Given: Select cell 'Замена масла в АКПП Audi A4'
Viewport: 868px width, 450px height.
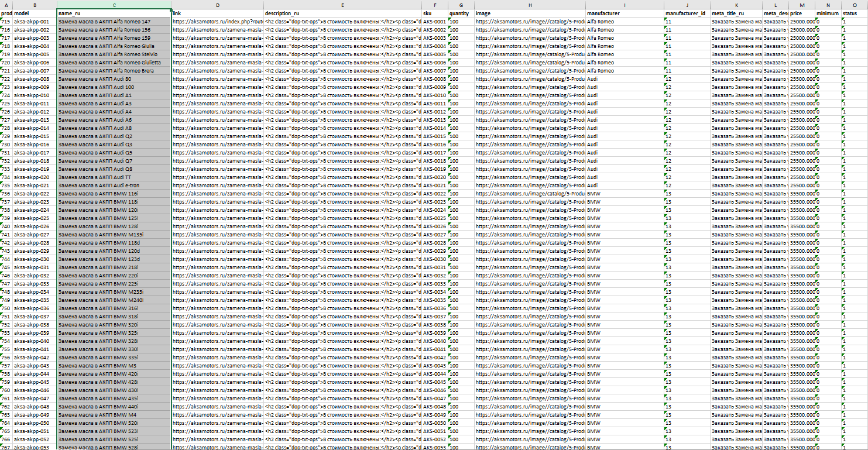Looking at the screenshot, I should pyautogui.click(x=114, y=111).
